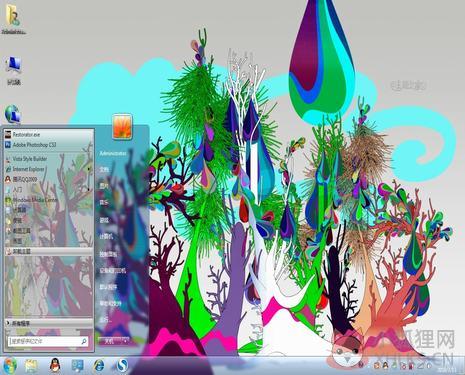The image size is (465, 375).
Task: Open the Sogou S icon on taskbar
Action: click(x=122, y=366)
